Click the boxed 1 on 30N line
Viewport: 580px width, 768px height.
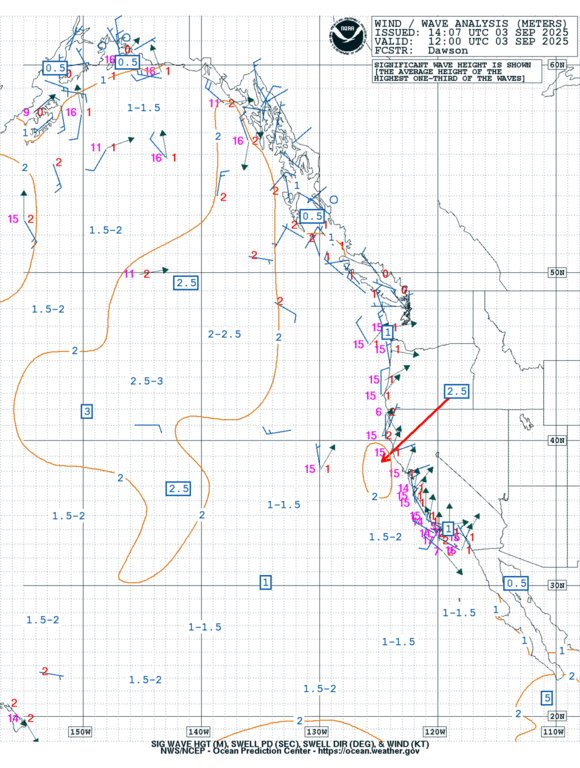pos(265,582)
